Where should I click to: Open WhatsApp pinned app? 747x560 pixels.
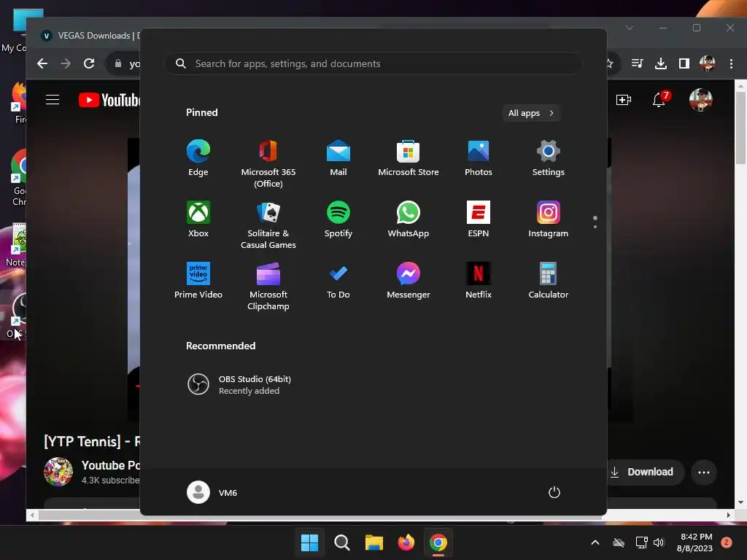[x=409, y=219]
